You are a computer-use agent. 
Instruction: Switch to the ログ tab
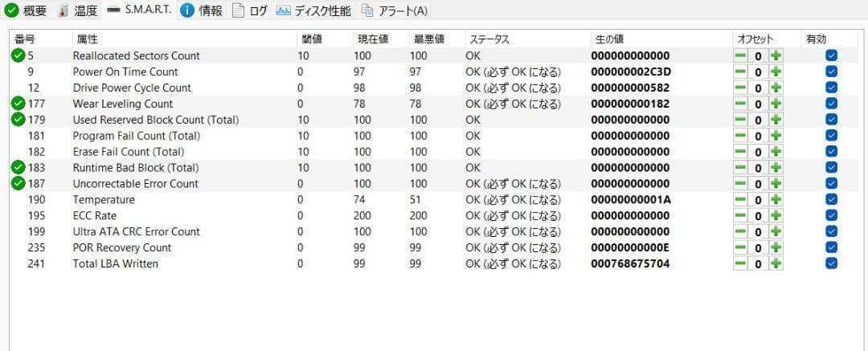250,10
